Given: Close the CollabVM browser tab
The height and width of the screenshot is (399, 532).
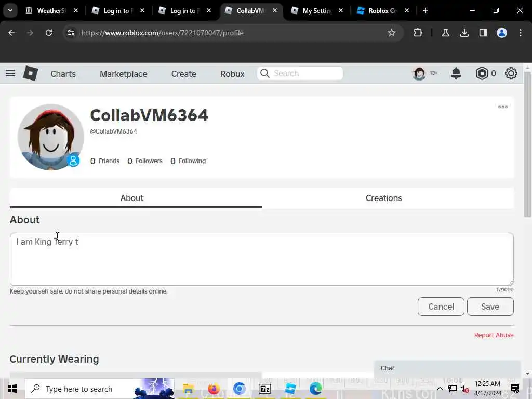Looking at the screenshot, I should 275,10.
